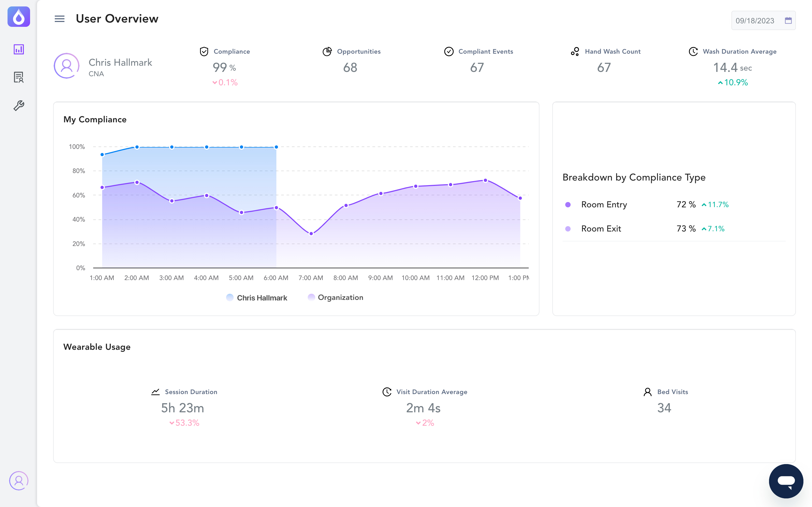Image resolution: width=812 pixels, height=507 pixels.
Task: Click the Session Duration stat
Action: [x=184, y=407]
